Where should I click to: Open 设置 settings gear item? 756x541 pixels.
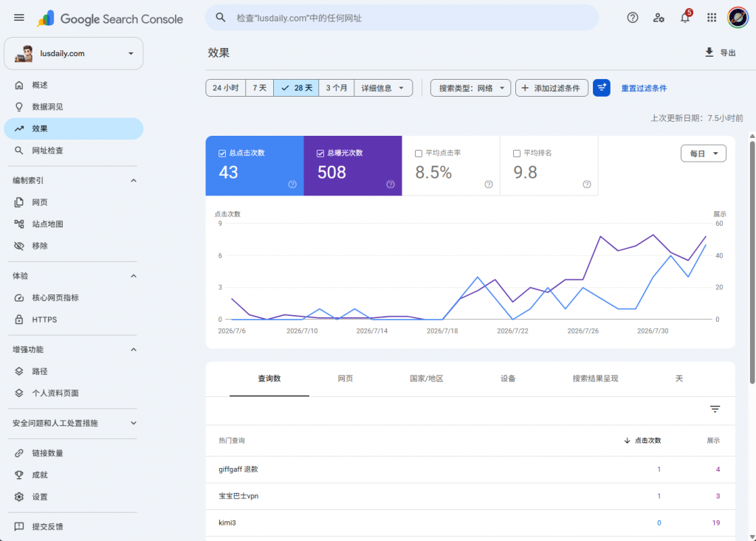73,497
